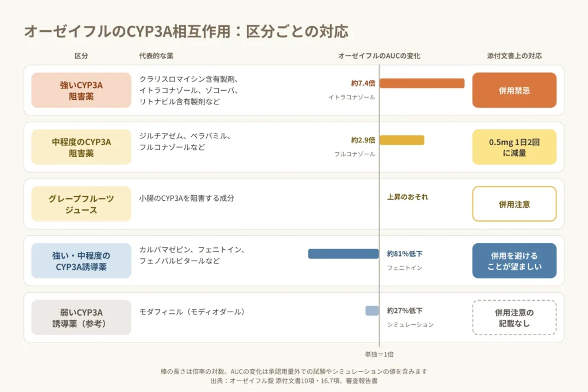588x392 pixels.
Task: Select the 強い・中程度のCYP3A誘導薬 category box
Action: 82,261
